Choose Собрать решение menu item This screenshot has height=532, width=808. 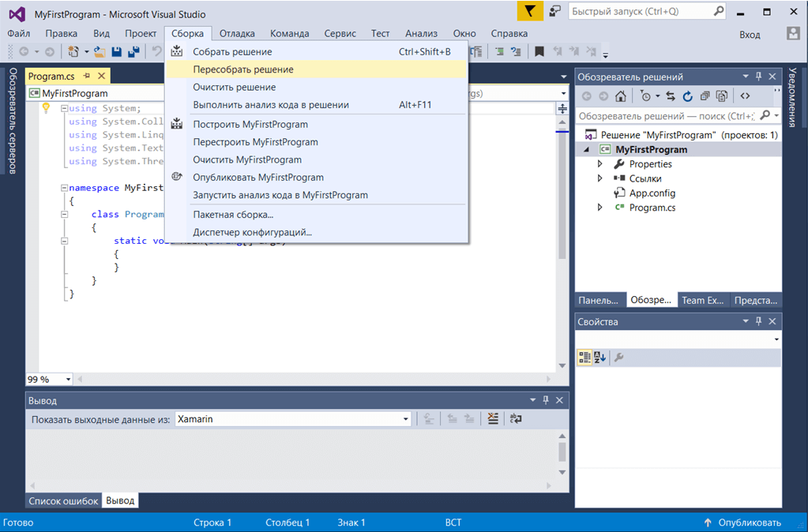[317, 51]
